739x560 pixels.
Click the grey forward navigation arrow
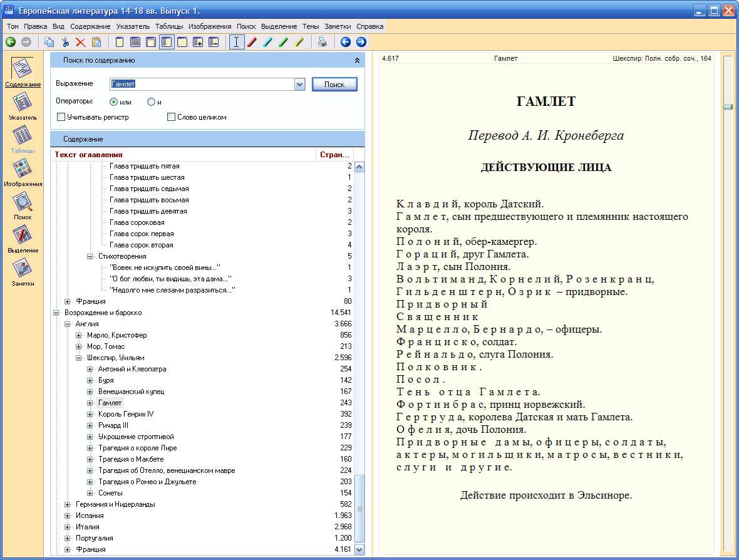point(26,42)
